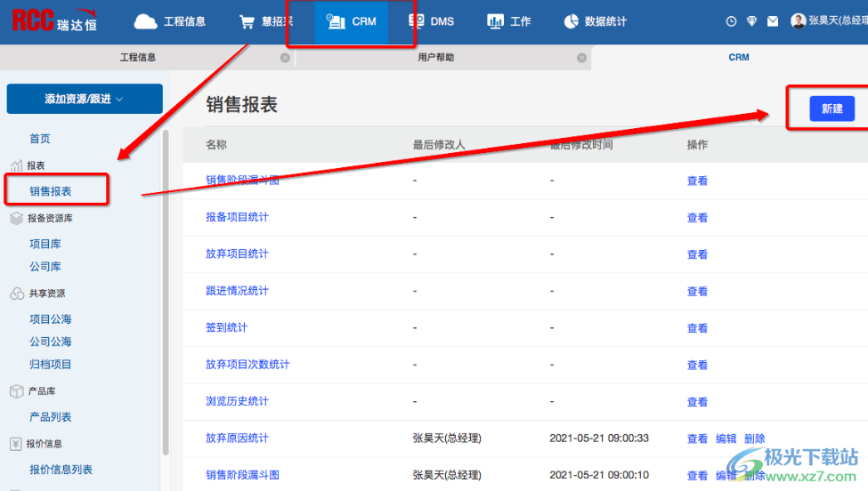Screen dimensions: 868x491
Task: Switch to the 工程信息 tab
Action: coord(138,58)
